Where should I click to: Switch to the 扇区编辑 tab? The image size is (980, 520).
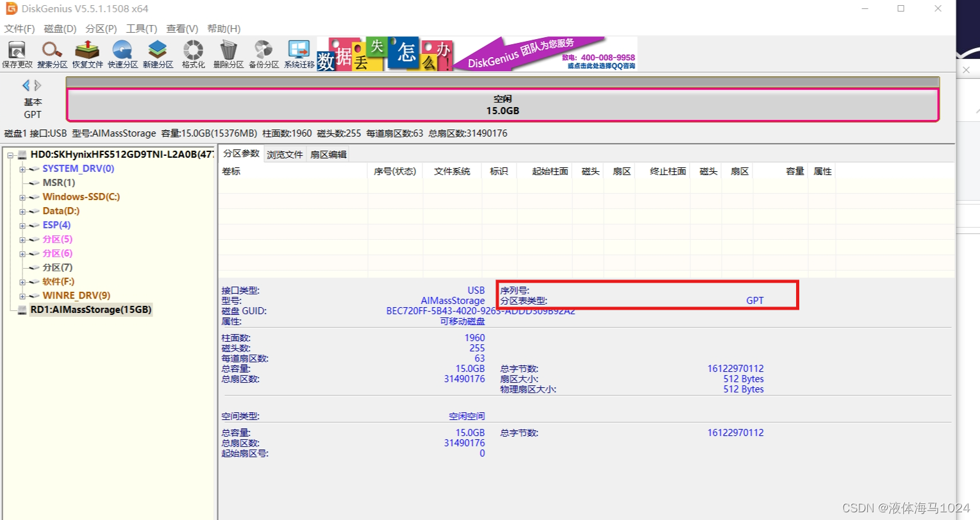328,155
